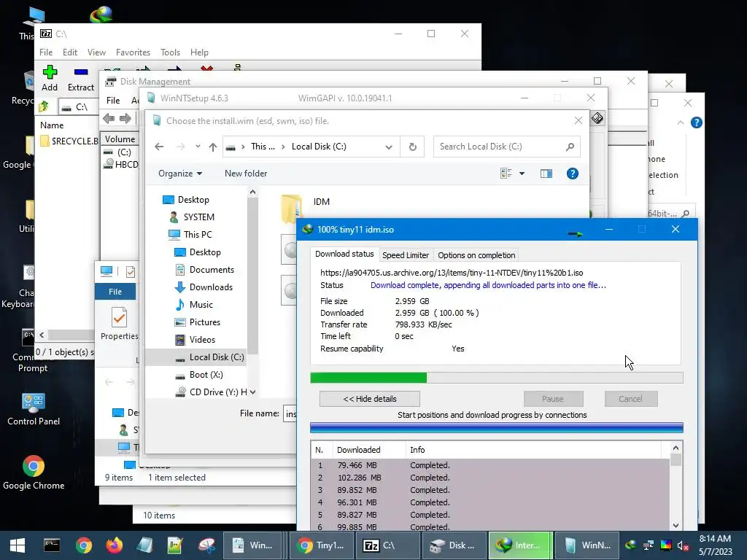
Task: Go up one folder level in file chooser
Action: coord(213,147)
